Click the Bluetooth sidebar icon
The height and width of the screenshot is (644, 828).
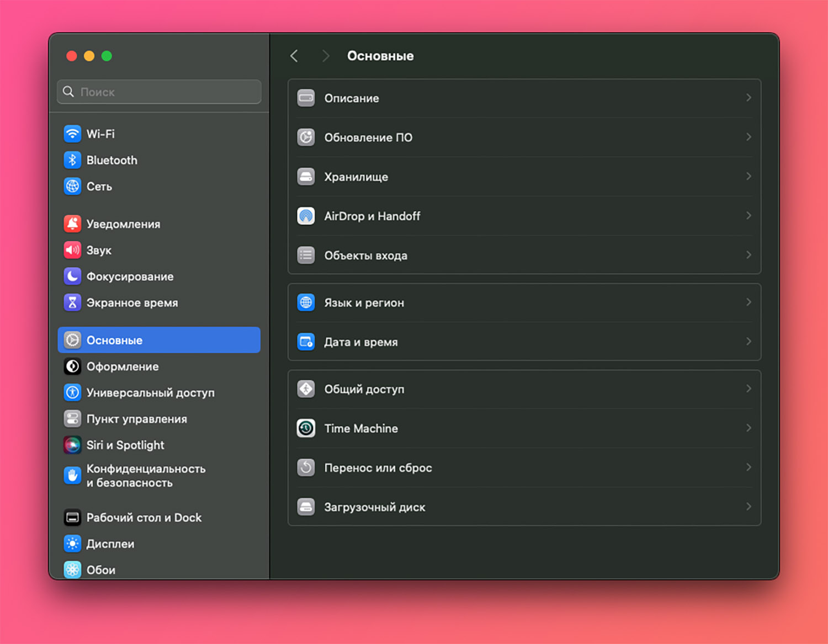pos(72,160)
